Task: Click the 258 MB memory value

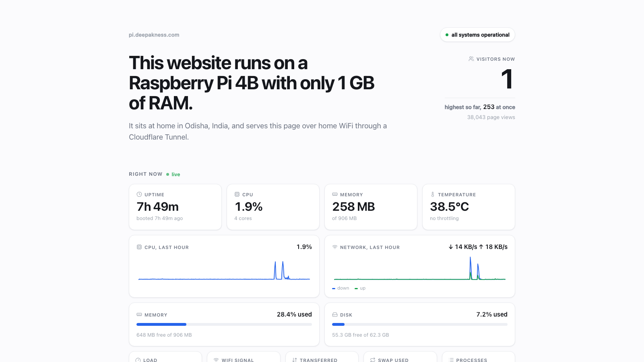Action: [x=353, y=207]
